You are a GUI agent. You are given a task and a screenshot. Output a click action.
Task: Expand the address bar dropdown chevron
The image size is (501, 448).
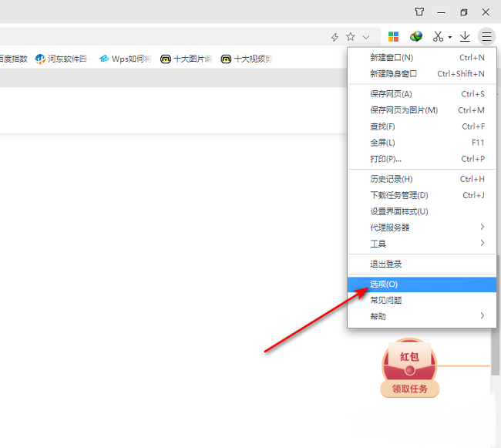366,37
